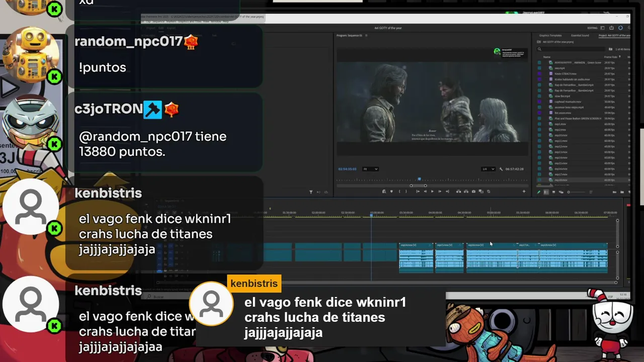The width and height of the screenshot is (644, 362).
Task: Select the exp16.mov clip in timeline
Action: coord(492,257)
